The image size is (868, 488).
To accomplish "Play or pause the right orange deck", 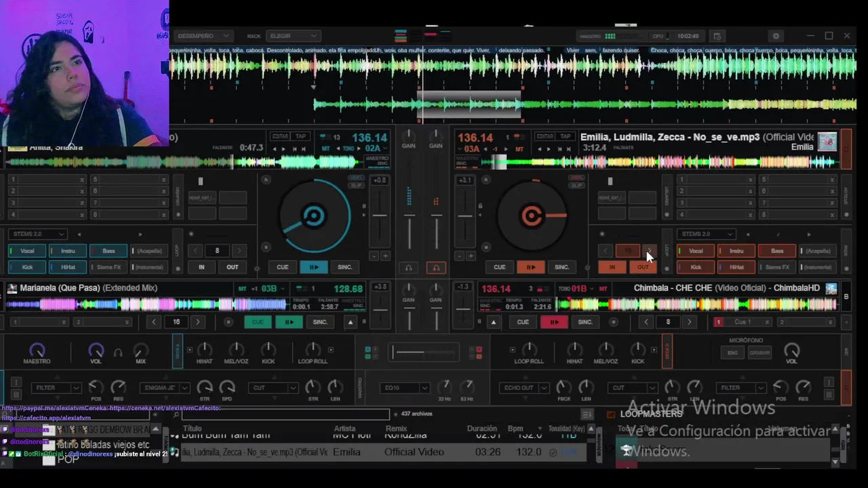I will (531, 267).
